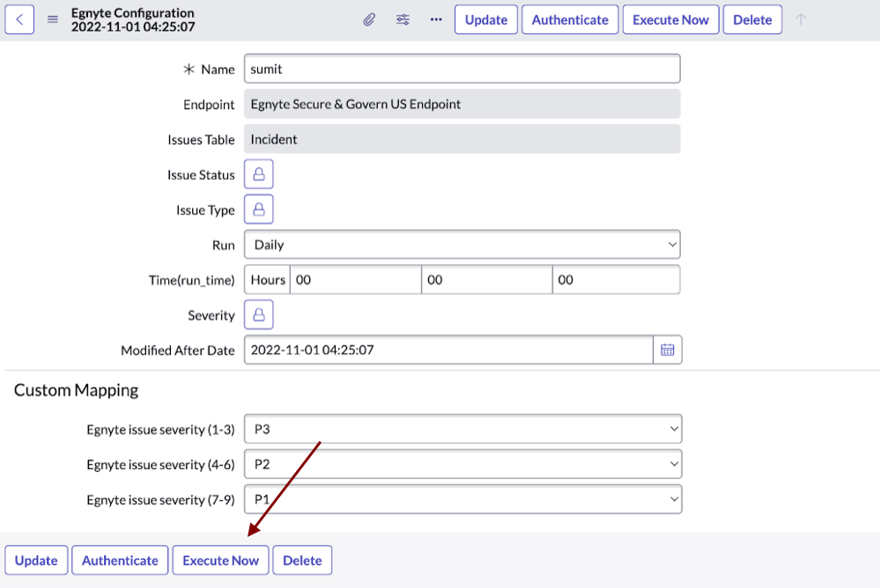Click the back navigation arrow icon
The image size is (880, 588).
click(x=19, y=18)
